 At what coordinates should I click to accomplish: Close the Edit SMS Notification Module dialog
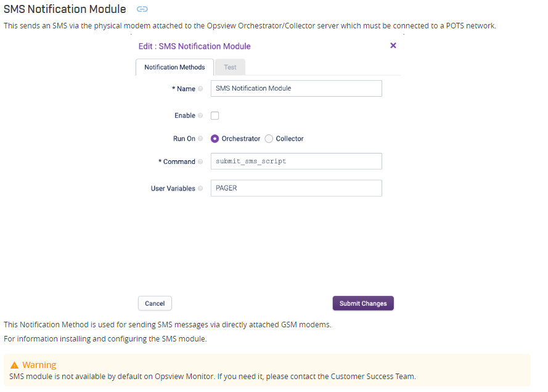pyautogui.click(x=393, y=46)
